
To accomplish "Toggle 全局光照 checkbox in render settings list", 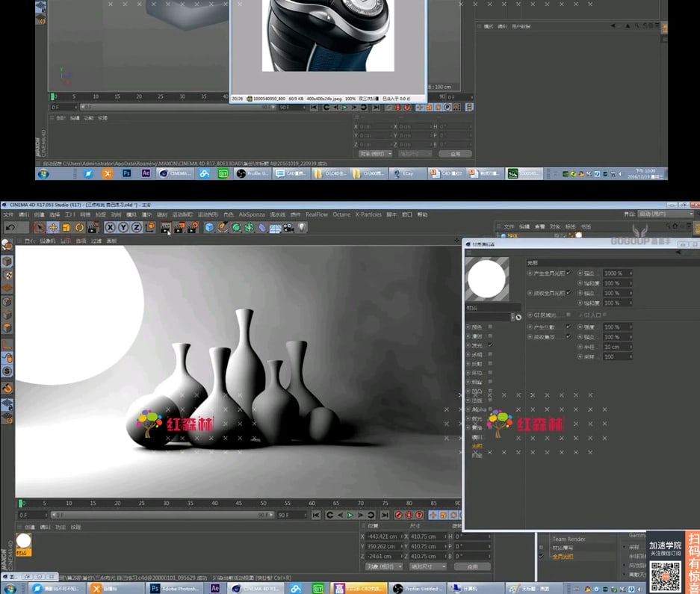I will pyautogui.click(x=541, y=557).
